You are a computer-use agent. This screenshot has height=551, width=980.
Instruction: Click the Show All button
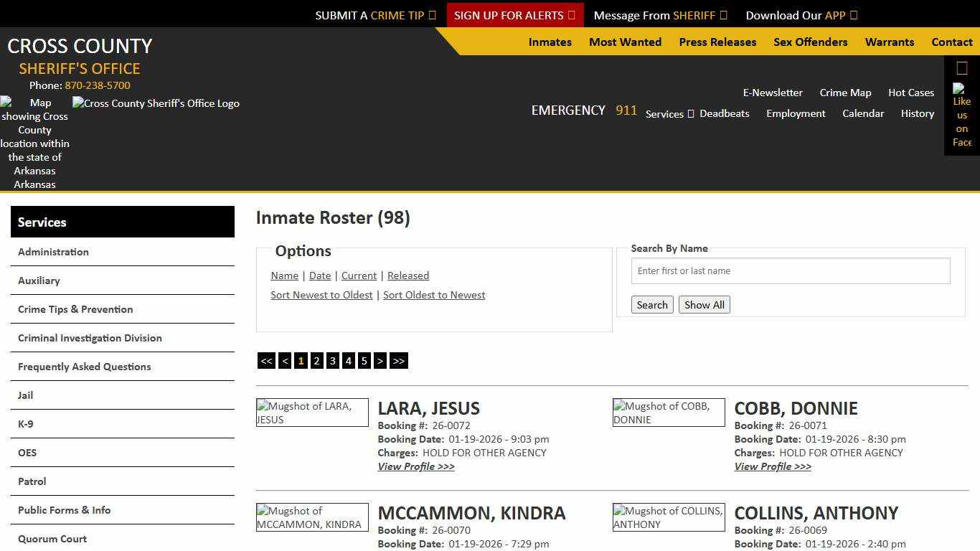point(704,304)
